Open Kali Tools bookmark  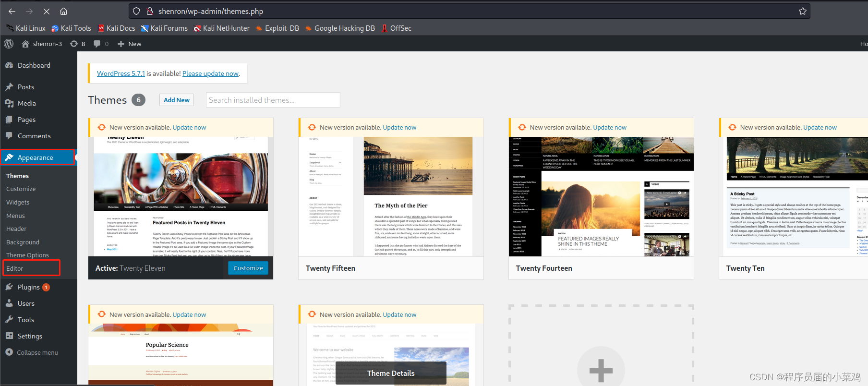[71, 28]
